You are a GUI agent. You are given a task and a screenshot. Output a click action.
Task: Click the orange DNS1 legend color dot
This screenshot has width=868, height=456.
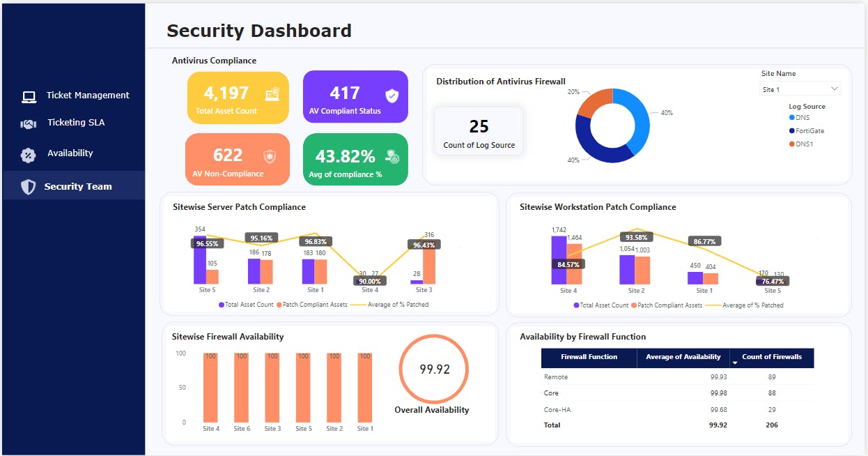pyautogui.click(x=791, y=144)
